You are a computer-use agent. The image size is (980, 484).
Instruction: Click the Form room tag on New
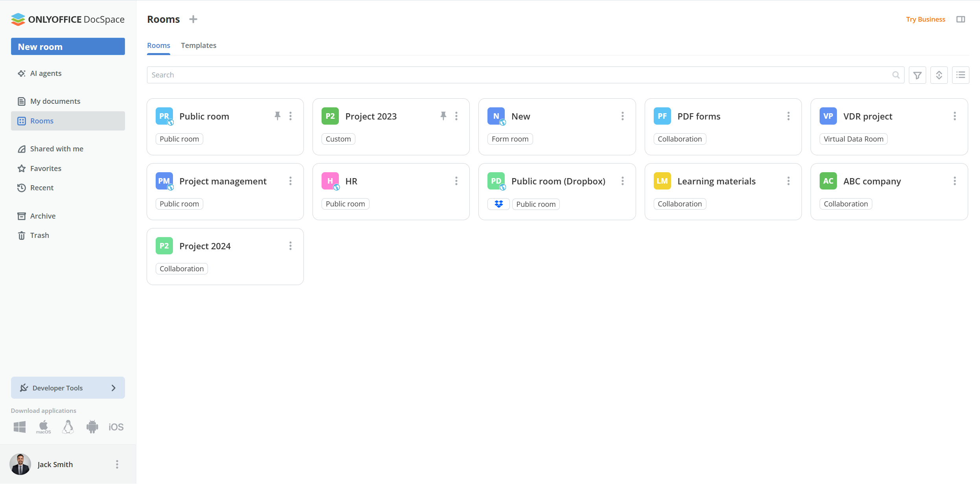coord(510,139)
